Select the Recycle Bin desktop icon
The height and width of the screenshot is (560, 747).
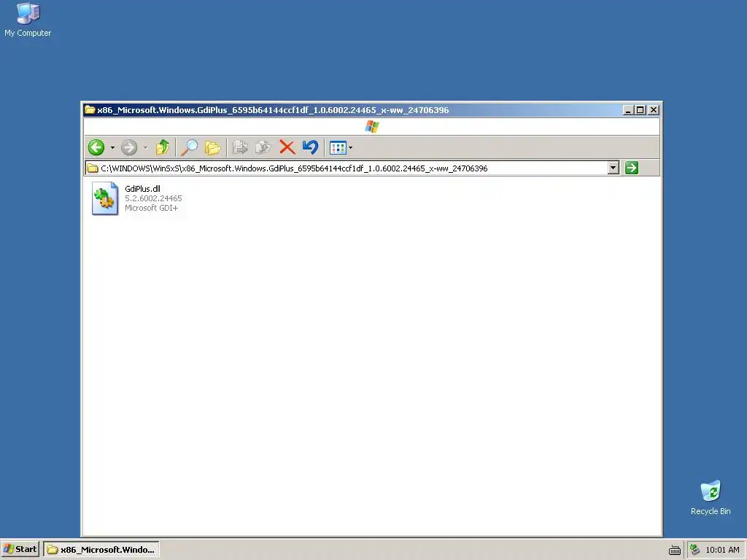pyautogui.click(x=711, y=497)
